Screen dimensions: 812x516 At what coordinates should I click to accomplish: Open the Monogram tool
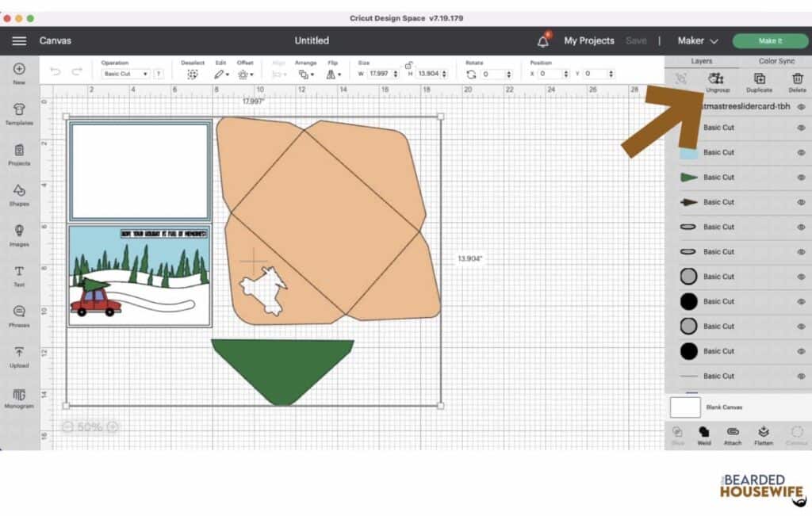point(19,397)
